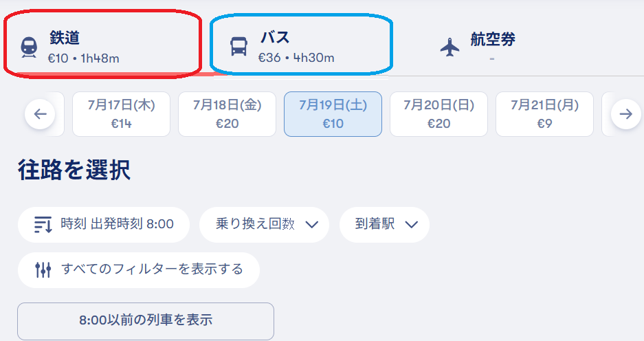Select 7月17日(木) €14 date
Image resolution: width=644 pixels, height=341 pixels.
(121, 114)
